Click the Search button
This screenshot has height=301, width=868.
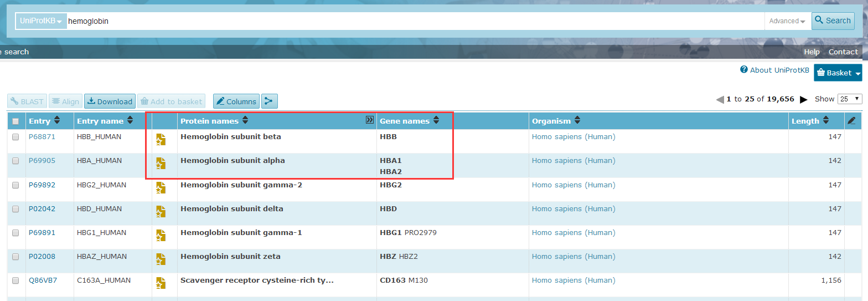pos(833,21)
